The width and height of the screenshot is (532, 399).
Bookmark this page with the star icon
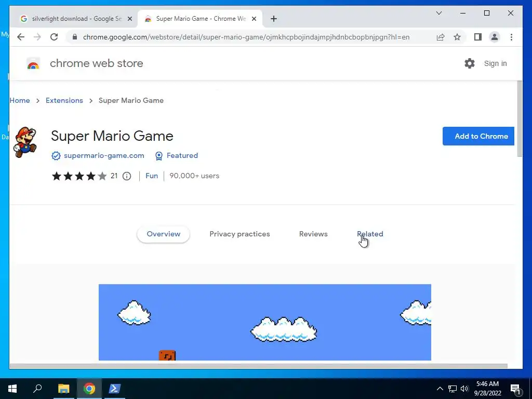tap(457, 37)
